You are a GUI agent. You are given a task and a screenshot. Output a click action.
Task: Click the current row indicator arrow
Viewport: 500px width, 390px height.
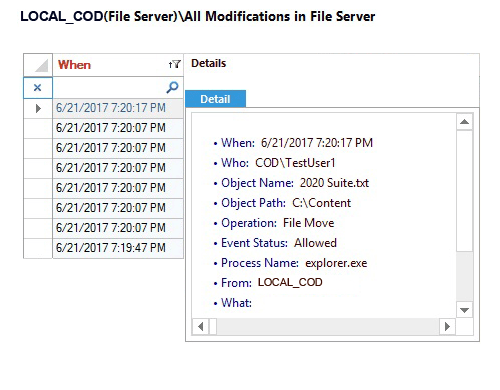[x=38, y=108]
